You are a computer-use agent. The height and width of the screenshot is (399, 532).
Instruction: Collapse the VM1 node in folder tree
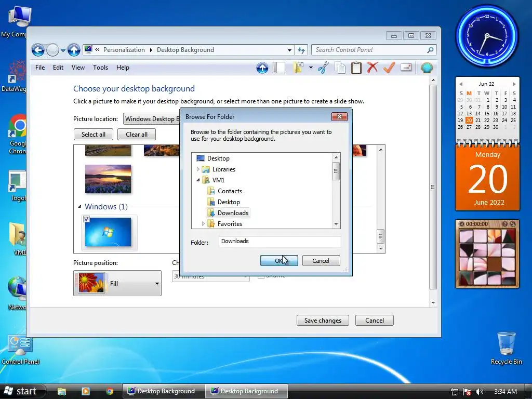coord(198,180)
